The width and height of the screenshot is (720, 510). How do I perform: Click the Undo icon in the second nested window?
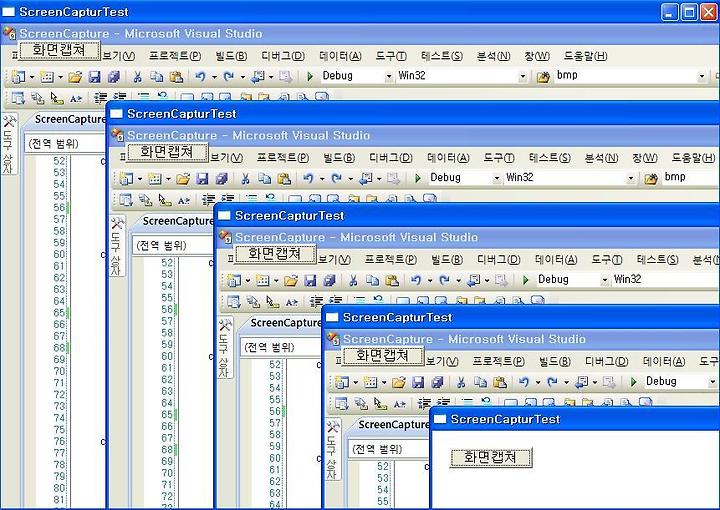point(308,179)
